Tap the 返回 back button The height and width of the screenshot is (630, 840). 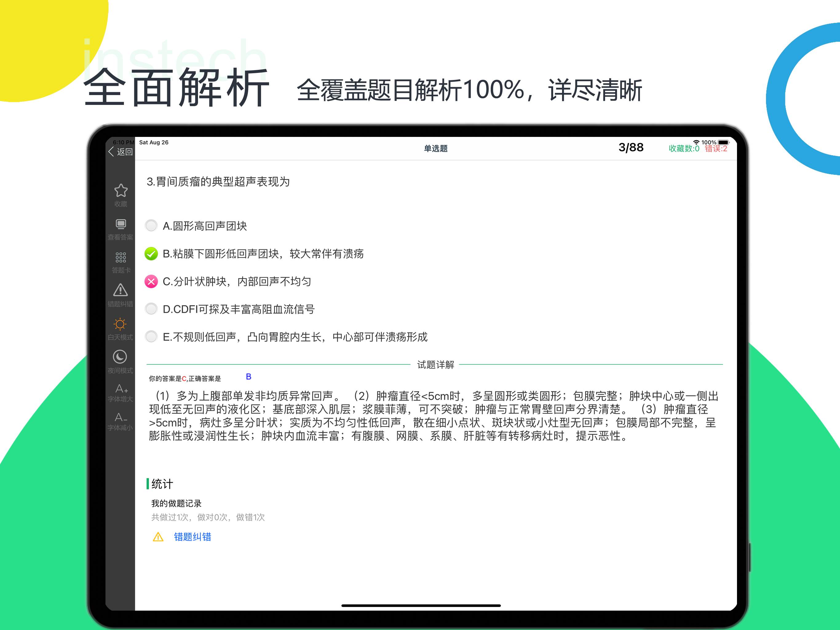(x=121, y=152)
